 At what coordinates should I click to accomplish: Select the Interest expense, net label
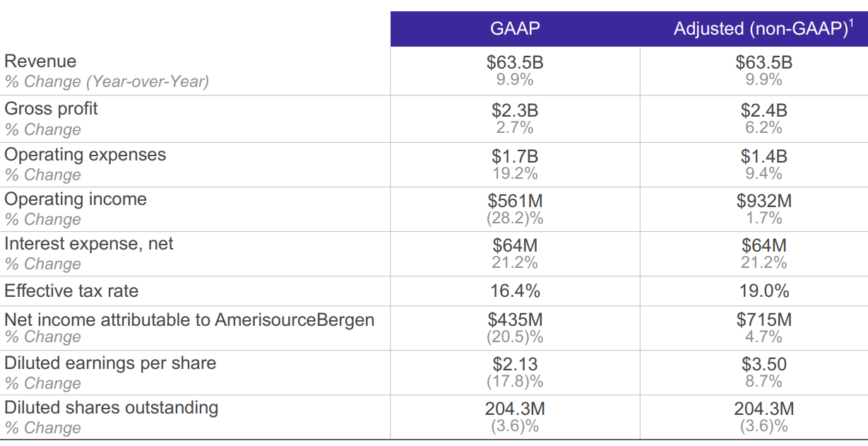pyautogui.click(x=88, y=244)
